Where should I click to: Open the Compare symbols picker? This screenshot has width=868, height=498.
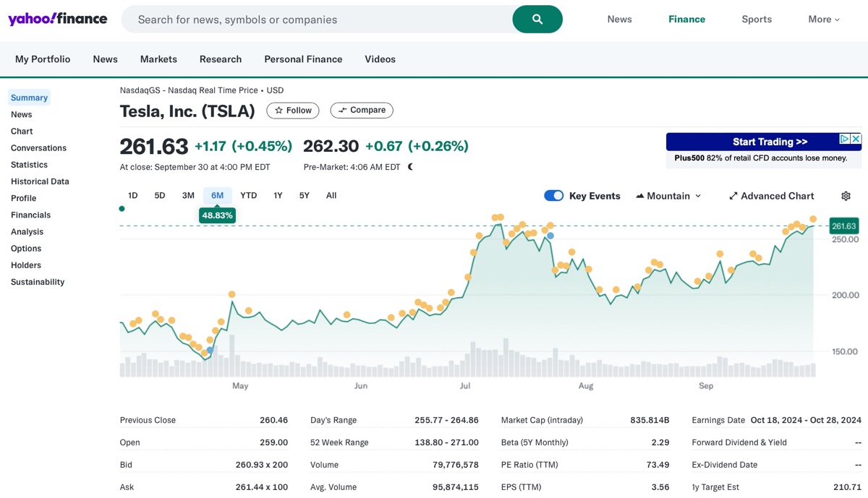[362, 111]
